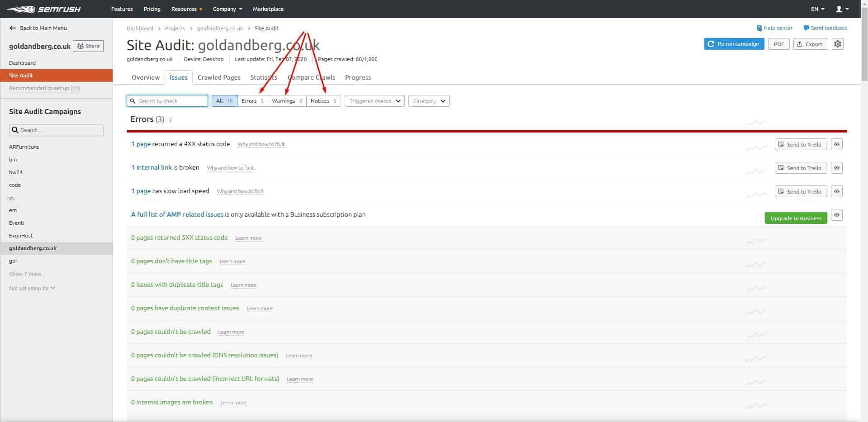Image resolution: width=868 pixels, height=422 pixels.
Task: Open '1 internal link' broken details
Action: [152, 167]
